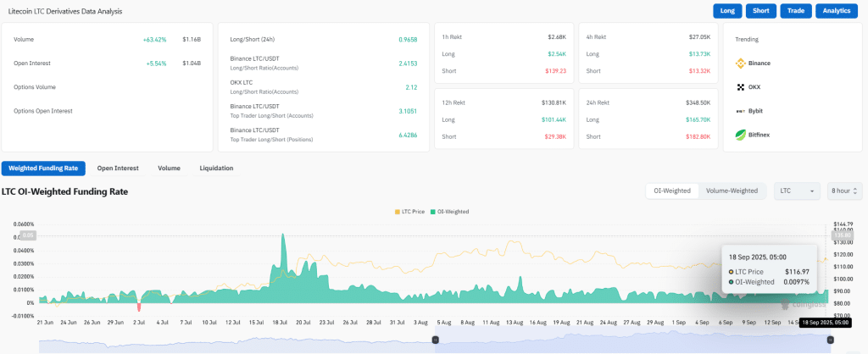Click the Bitfinex leaf logo icon
The image size is (868, 354).
[740, 135]
